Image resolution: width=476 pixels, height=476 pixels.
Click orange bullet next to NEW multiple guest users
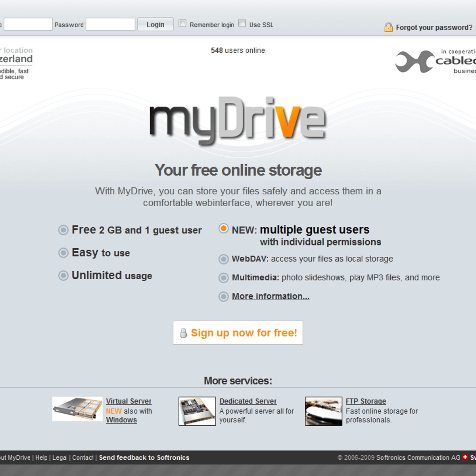point(224,228)
